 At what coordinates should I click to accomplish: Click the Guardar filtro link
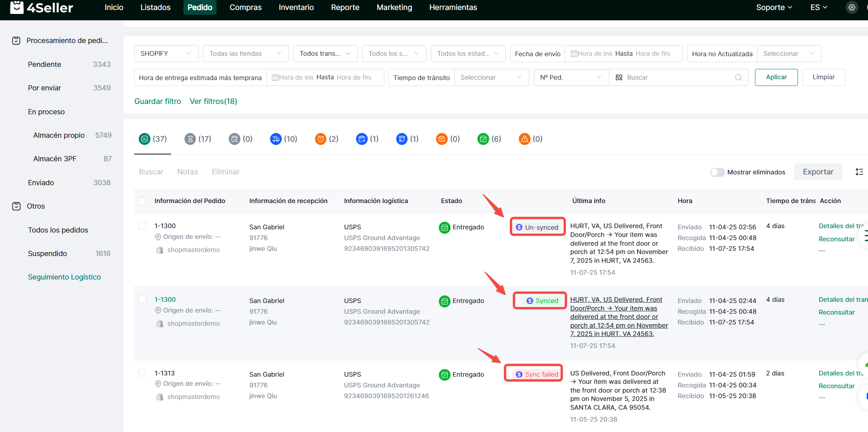(158, 102)
